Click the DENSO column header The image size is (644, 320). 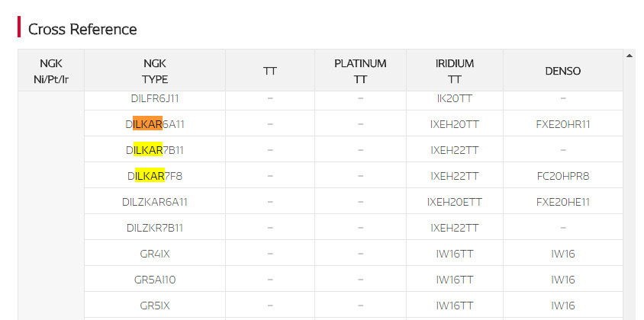[x=562, y=71]
